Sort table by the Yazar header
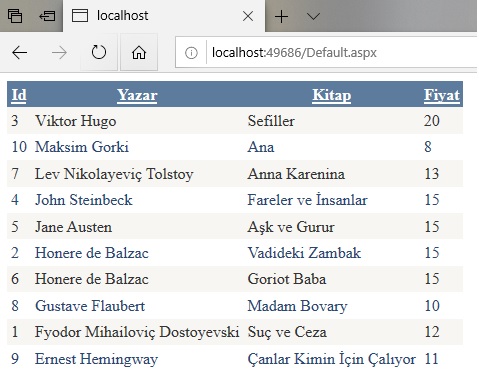Viewport: 479px width, 375px height. 137,95
